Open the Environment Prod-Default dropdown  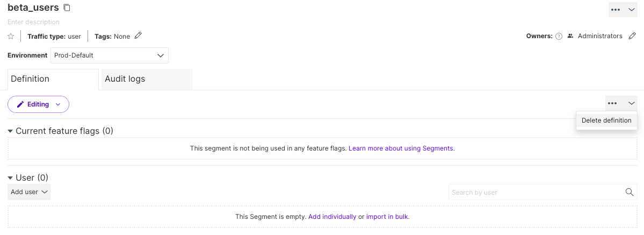point(110,55)
